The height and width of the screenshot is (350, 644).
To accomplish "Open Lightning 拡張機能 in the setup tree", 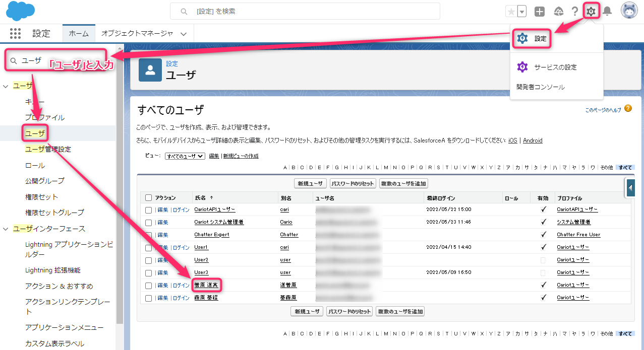I will (53, 270).
